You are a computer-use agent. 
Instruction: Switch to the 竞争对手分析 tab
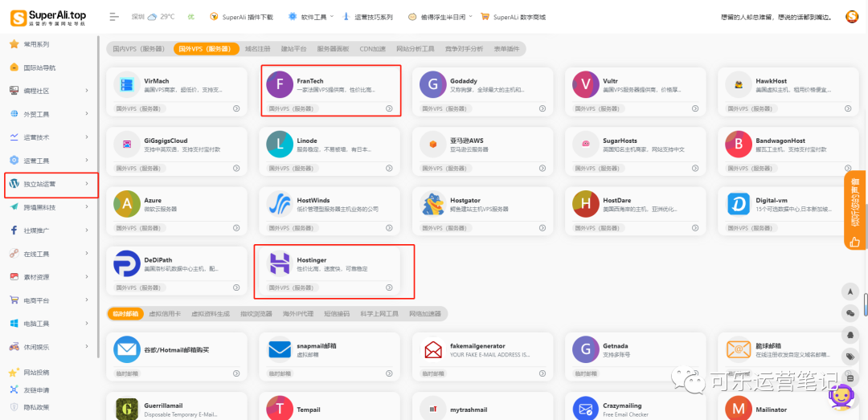464,49
